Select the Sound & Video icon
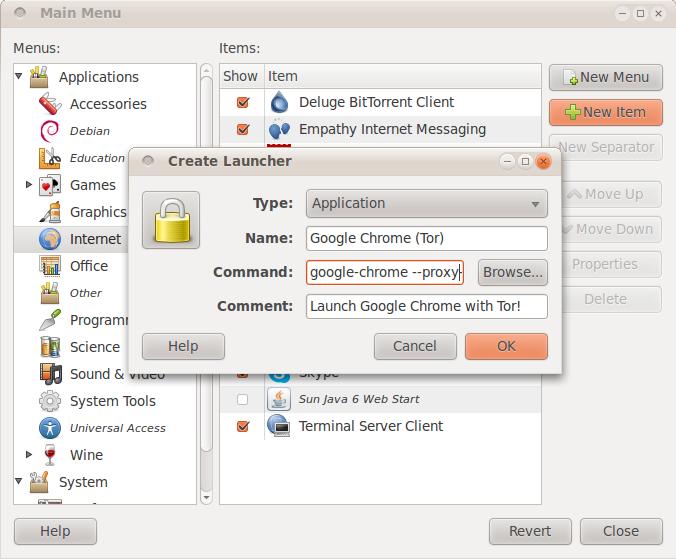 pyautogui.click(x=50, y=374)
